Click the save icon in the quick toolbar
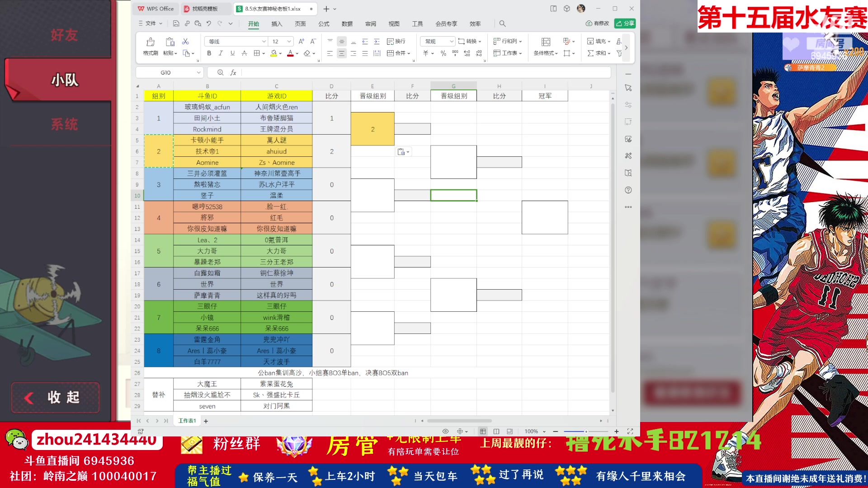Image resolution: width=868 pixels, height=488 pixels. (x=176, y=23)
